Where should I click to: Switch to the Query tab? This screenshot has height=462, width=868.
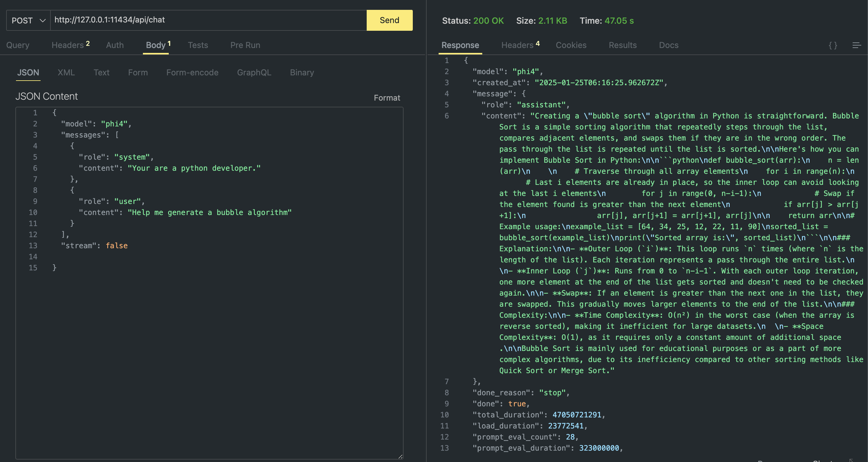pos(18,45)
